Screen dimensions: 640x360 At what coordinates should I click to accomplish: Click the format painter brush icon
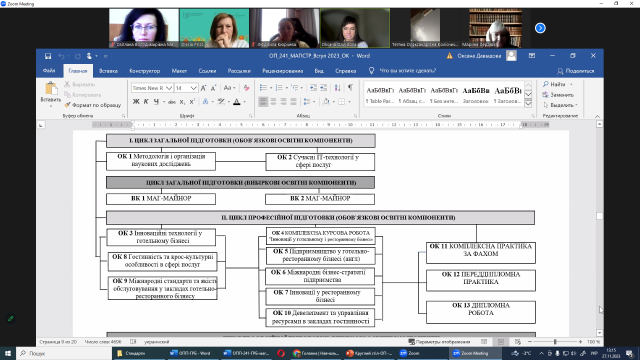(68, 105)
